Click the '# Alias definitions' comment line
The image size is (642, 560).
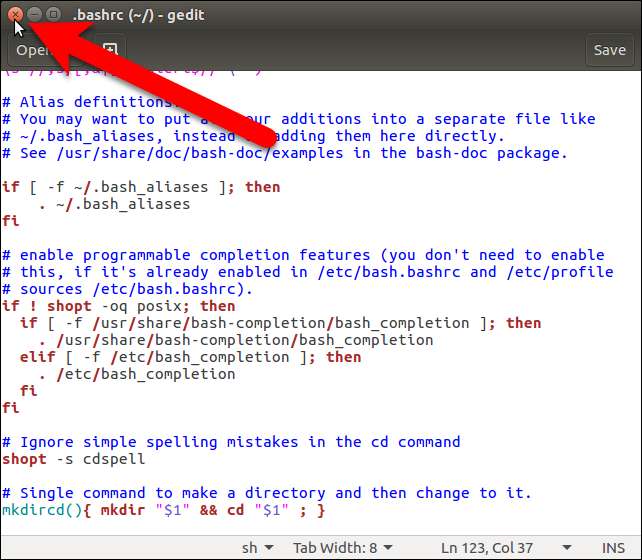pos(60,102)
